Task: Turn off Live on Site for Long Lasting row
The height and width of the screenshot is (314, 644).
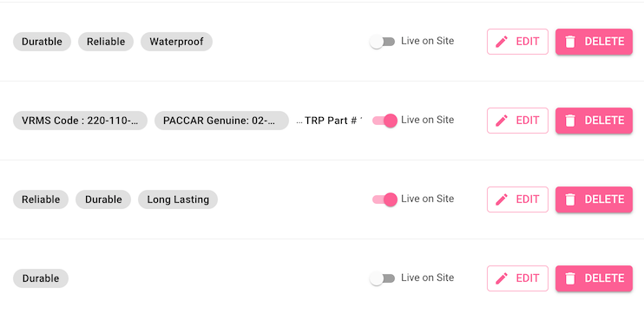Action: pos(384,200)
